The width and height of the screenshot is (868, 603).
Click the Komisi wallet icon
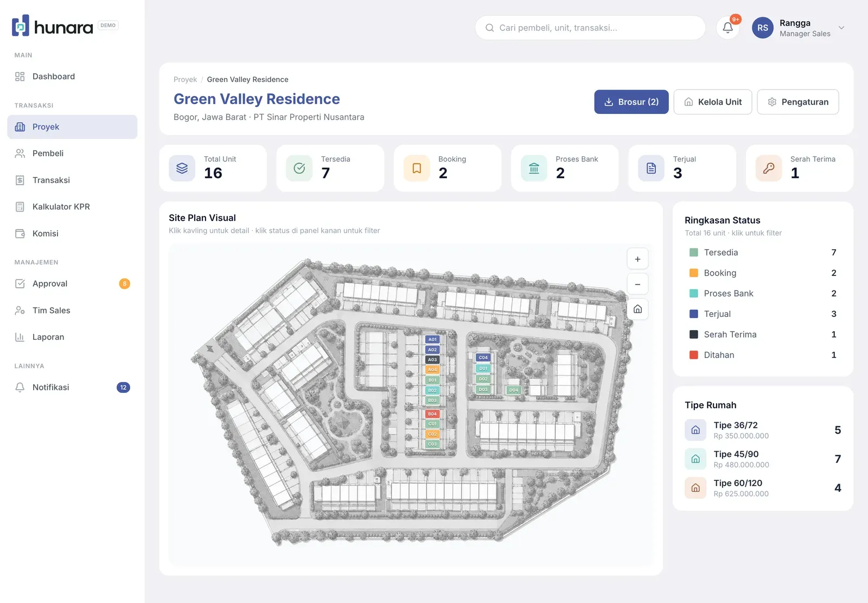point(20,233)
